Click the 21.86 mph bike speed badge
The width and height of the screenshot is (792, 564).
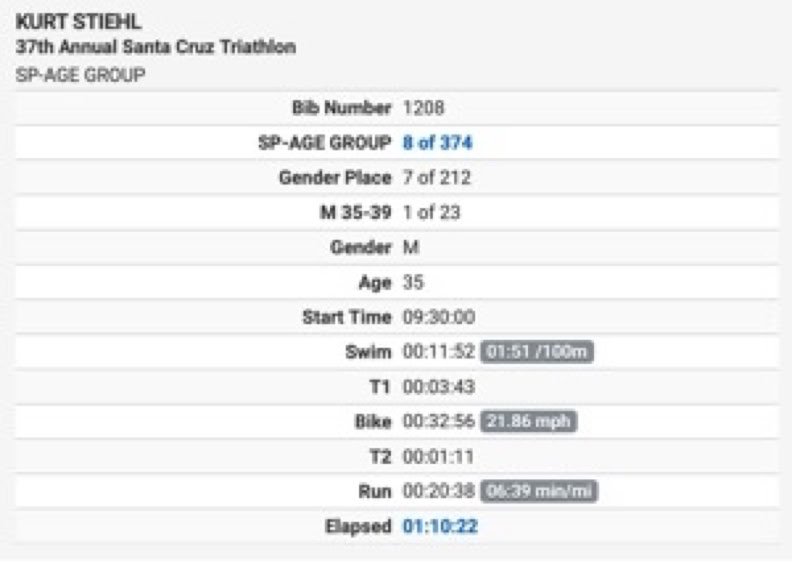[528, 422]
